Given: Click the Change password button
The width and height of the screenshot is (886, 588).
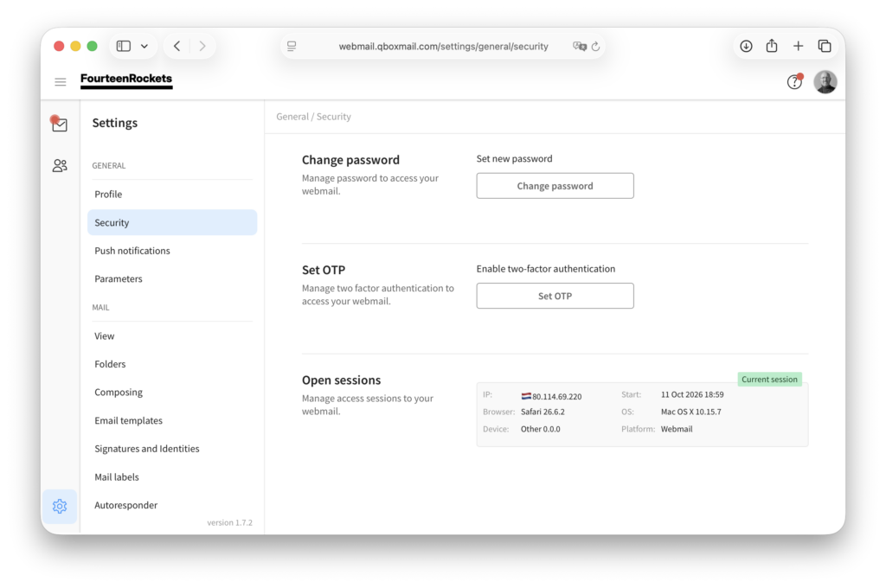Looking at the screenshot, I should [555, 186].
